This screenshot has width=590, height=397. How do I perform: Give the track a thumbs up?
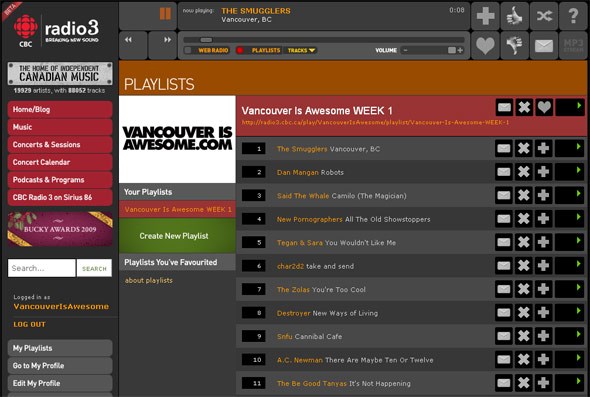(515, 16)
